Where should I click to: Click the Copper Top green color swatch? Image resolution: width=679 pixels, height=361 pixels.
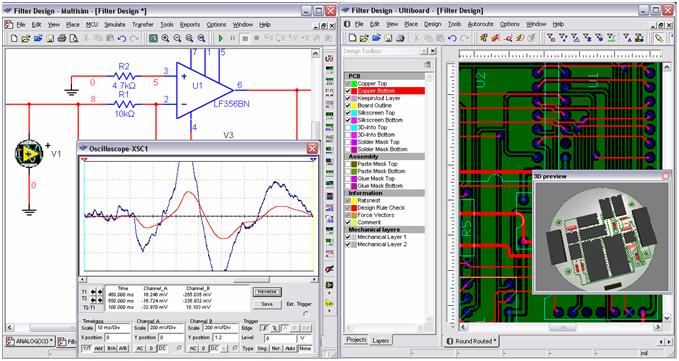click(x=354, y=84)
